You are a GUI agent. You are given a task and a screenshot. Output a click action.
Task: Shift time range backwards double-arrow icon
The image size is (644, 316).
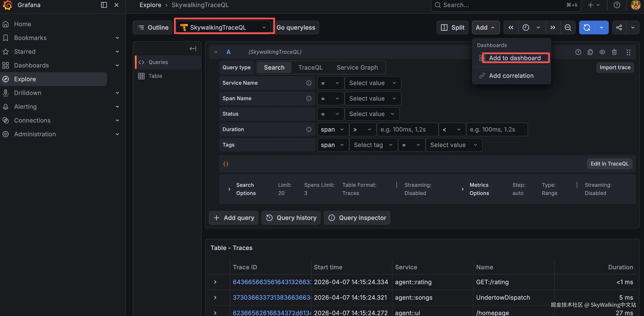pyautogui.click(x=511, y=28)
